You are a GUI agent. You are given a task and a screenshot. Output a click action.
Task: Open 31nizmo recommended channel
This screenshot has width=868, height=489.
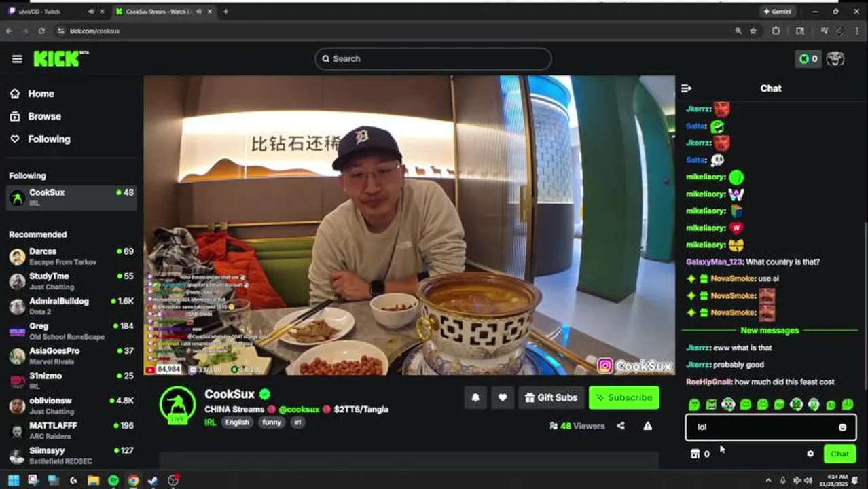pyautogui.click(x=71, y=381)
